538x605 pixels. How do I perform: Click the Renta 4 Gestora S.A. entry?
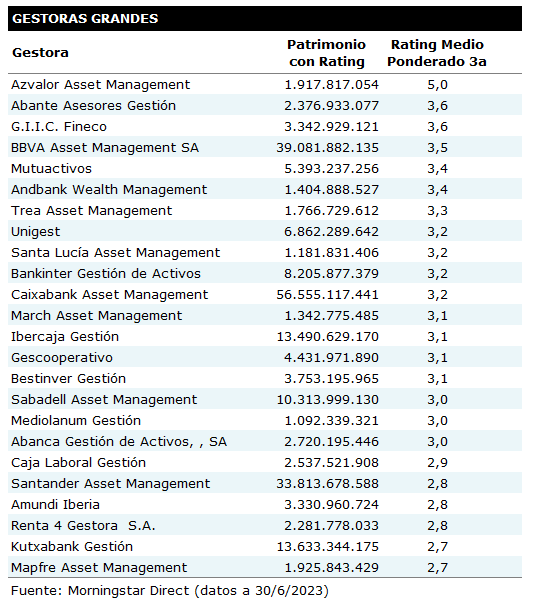pos(83,526)
